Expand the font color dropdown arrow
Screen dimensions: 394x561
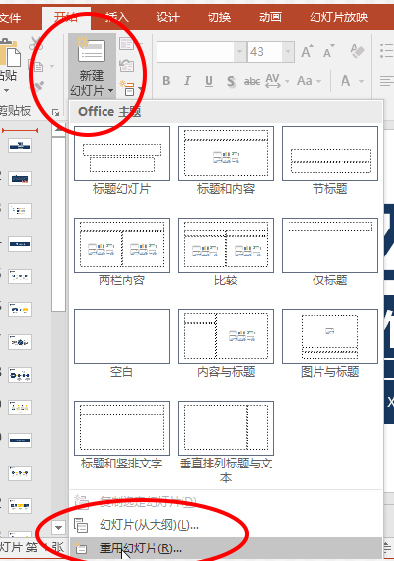click(361, 82)
